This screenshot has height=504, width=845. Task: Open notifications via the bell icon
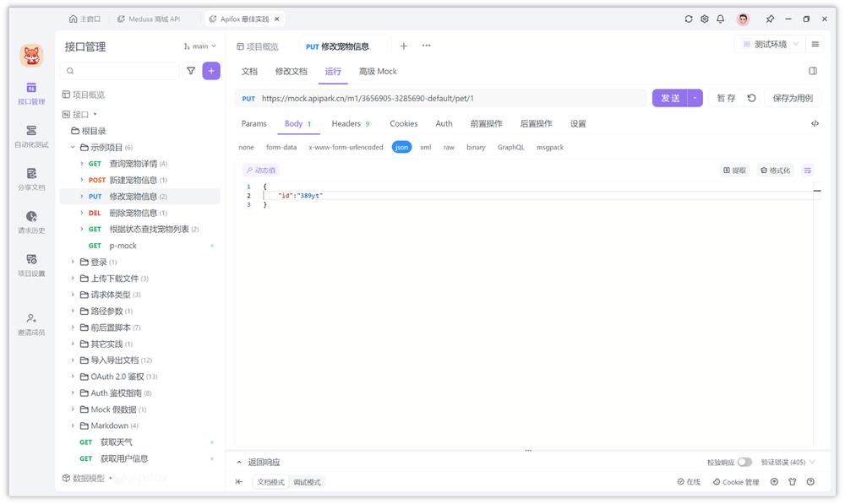point(721,19)
